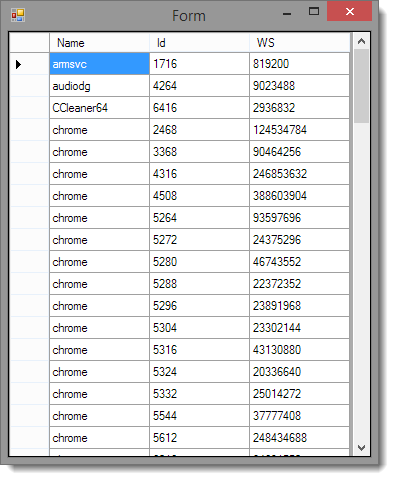
Task: Select the Id cell 5544
Action: pos(199,416)
